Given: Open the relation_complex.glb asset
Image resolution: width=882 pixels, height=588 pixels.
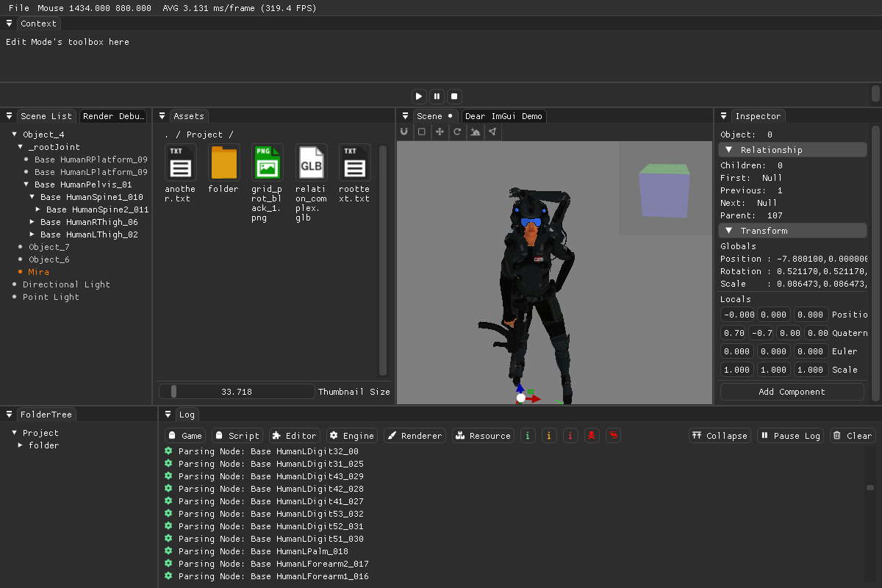Looking at the screenshot, I should 311,163.
